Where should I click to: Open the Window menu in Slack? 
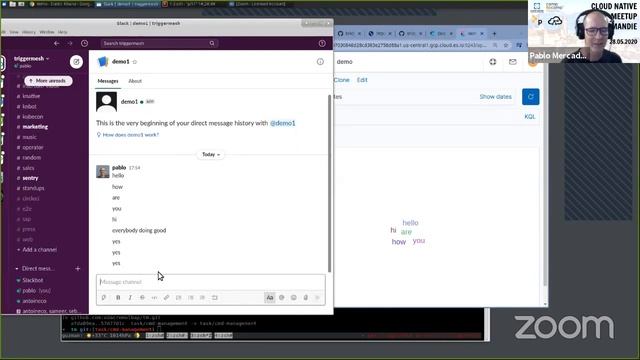click(x=47, y=32)
